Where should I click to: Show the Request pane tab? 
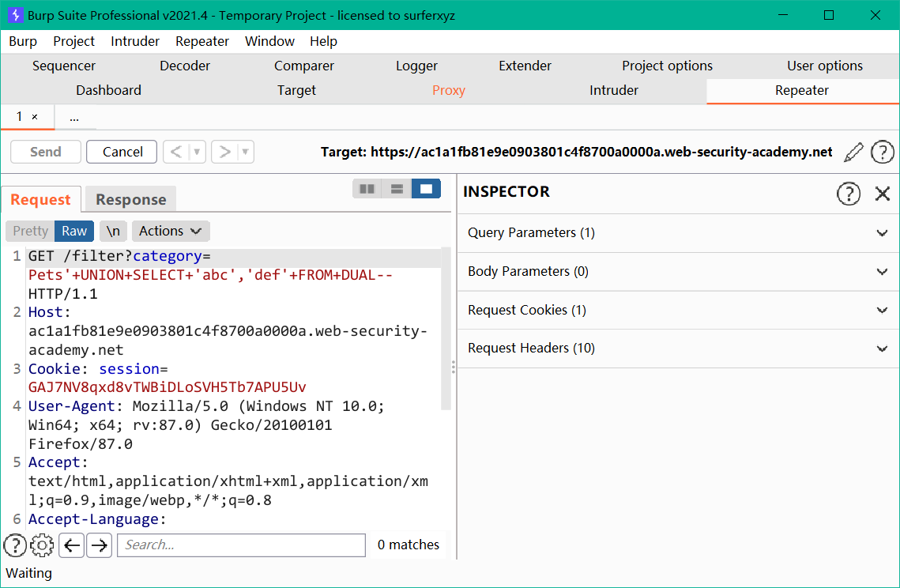tap(41, 199)
